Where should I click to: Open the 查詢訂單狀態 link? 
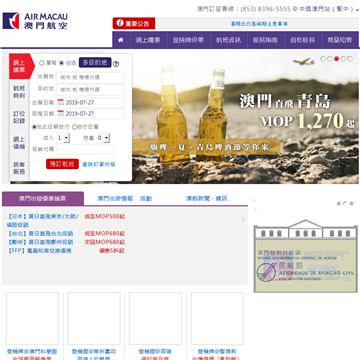coord(99,164)
